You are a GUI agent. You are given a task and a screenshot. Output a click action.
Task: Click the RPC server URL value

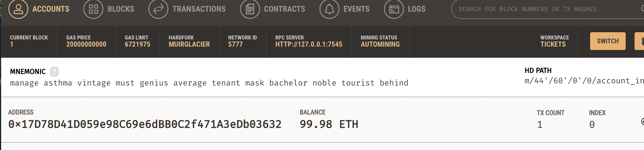[309, 44]
